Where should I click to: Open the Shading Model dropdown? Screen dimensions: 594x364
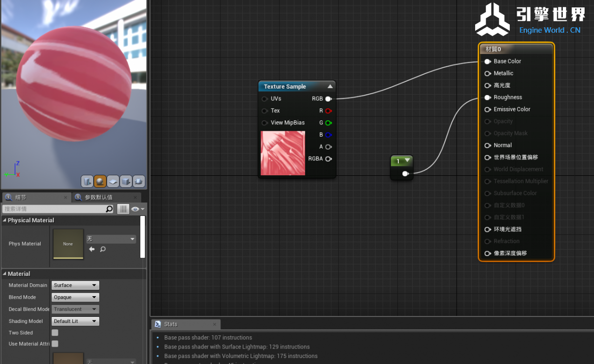tap(75, 321)
